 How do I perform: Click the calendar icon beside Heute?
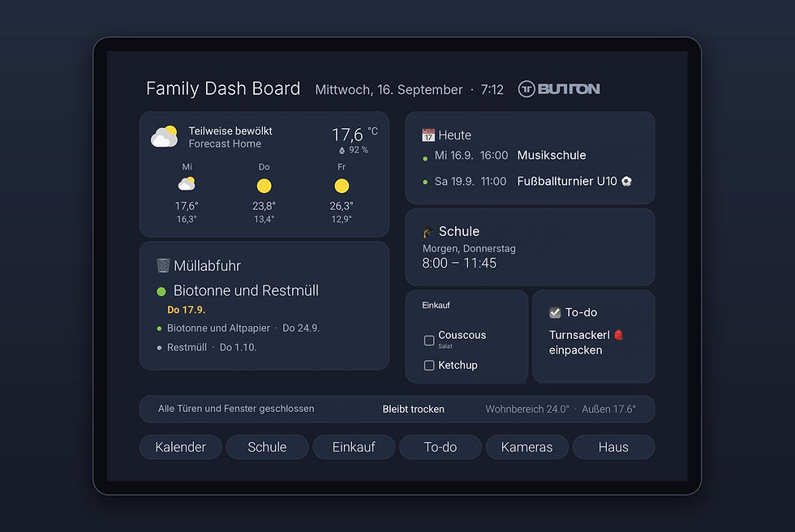tap(428, 135)
